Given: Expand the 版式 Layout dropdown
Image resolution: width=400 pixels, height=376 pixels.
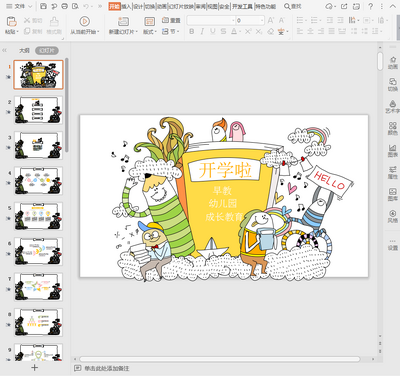Looking at the screenshot, I should pyautogui.click(x=155, y=32).
